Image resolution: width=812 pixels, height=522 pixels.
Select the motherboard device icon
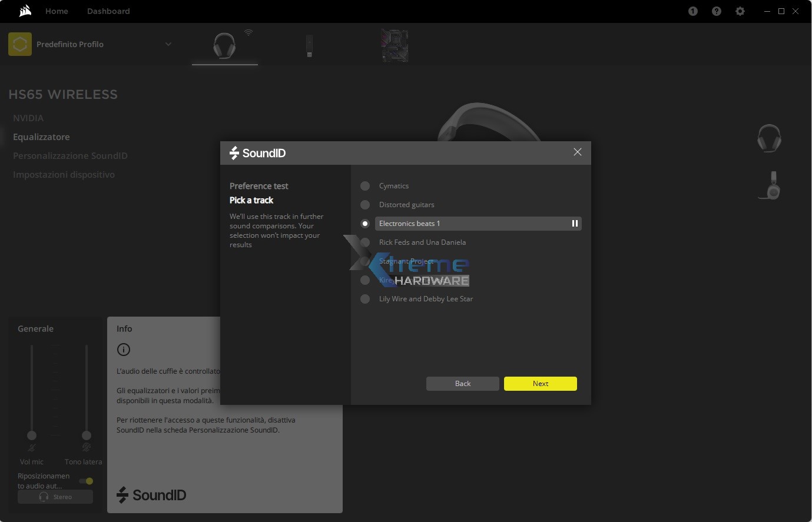[395, 46]
